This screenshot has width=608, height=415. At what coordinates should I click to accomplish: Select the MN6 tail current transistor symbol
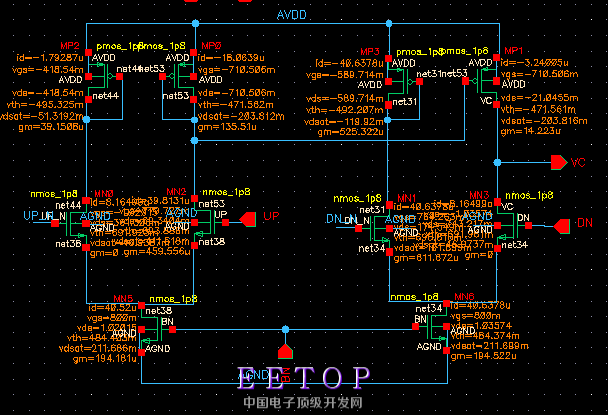click(431, 327)
